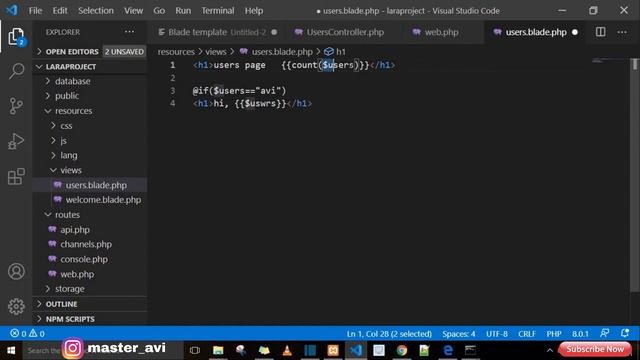This screenshot has height=360, width=640.
Task: Change encoding via UTF-8 status item
Action: (x=497, y=333)
